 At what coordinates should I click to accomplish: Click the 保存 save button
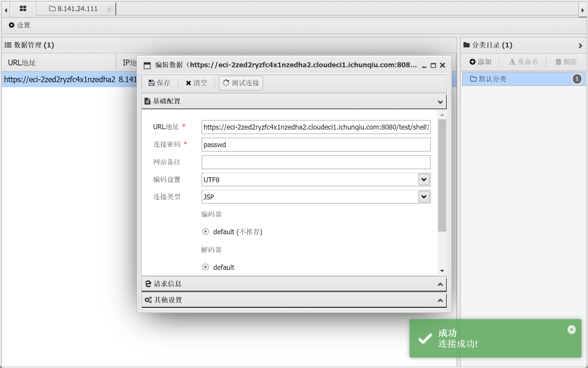(x=159, y=83)
